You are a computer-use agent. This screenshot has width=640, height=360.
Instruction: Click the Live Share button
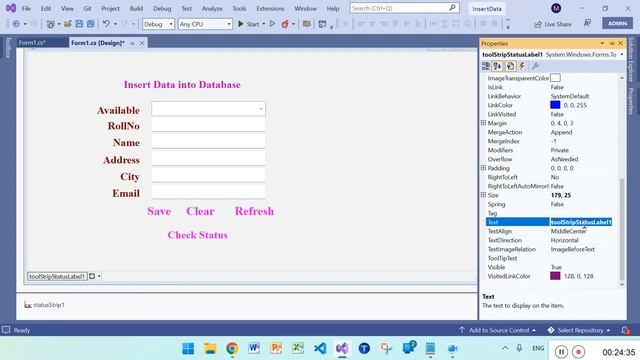tap(553, 24)
